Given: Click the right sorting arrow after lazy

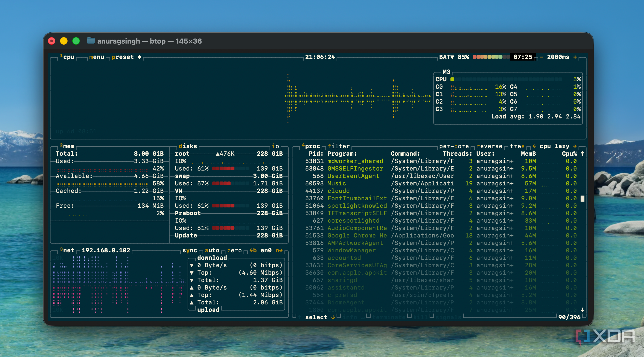Looking at the screenshot, I should pos(575,146).
